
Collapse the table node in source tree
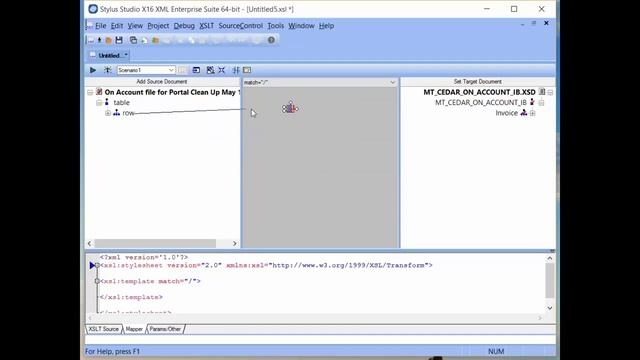tap(99, 103)
